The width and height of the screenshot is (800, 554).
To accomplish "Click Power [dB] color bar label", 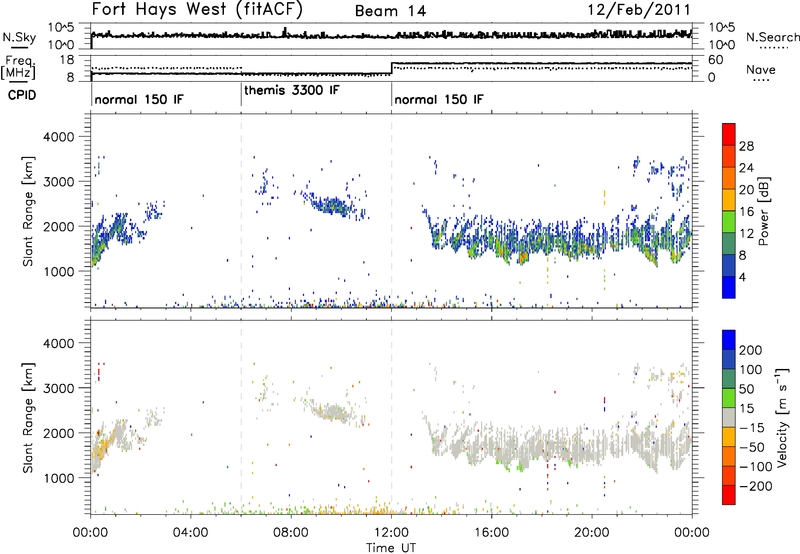I will click(763, 211).
